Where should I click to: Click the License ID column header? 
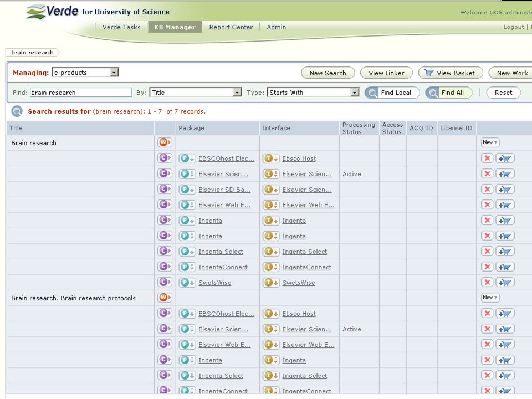point(456,128)
